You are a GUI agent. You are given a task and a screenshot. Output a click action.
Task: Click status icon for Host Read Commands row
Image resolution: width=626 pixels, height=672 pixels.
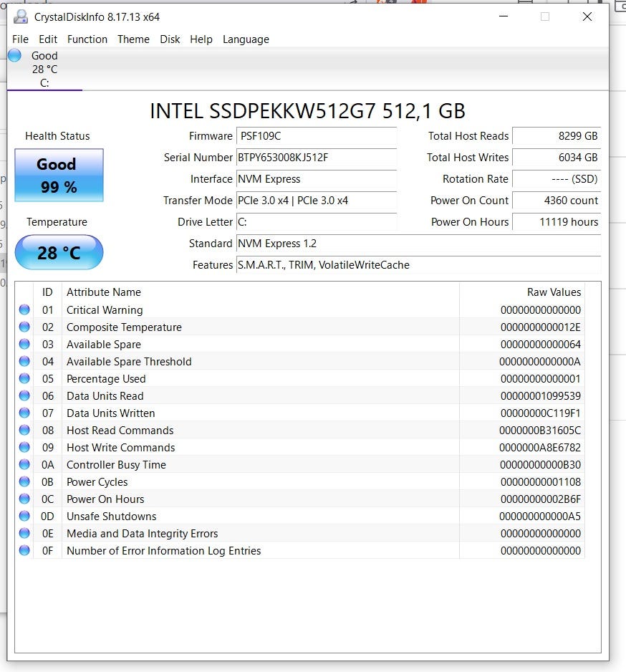[x=24, y=430]
